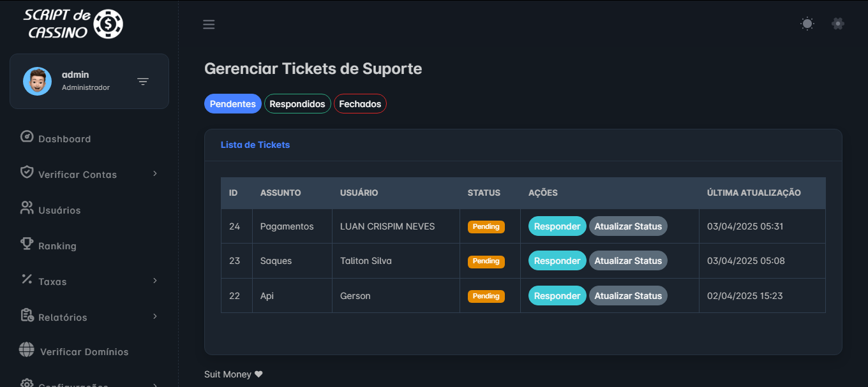Click the admin avatar picture
This screenshot has width=868, height=387.
pos(38,82)
